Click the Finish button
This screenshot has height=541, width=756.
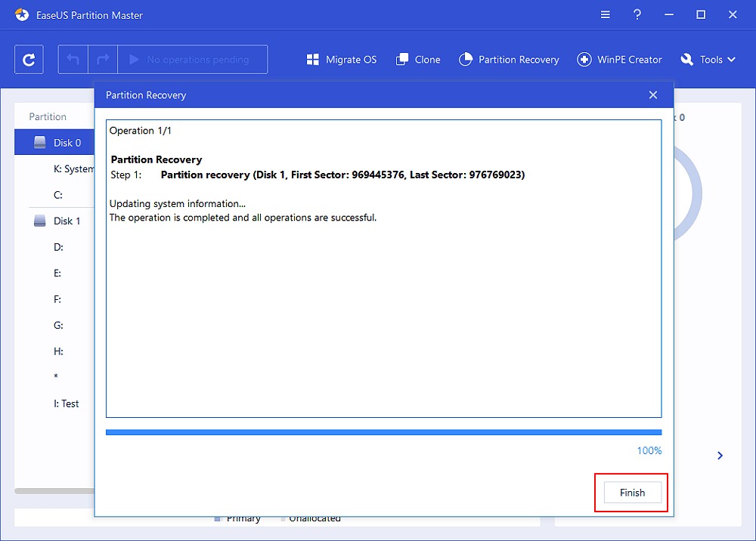click(x=632, y=493)
